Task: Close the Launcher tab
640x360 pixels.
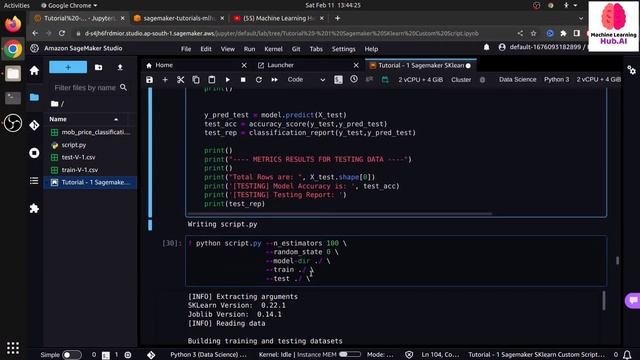Action: click(356, 65)
